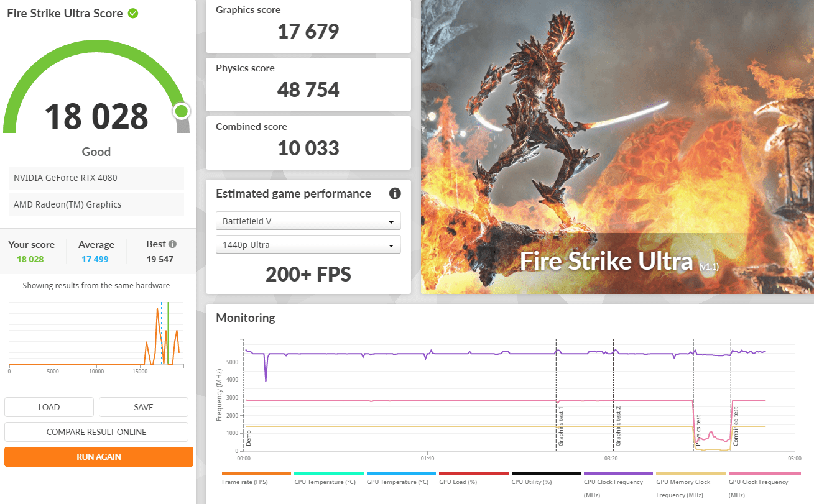Toggle Frame rate (FPS) orange legend
The width and height of the screenshot is (814, 504).
pos(256,474)
